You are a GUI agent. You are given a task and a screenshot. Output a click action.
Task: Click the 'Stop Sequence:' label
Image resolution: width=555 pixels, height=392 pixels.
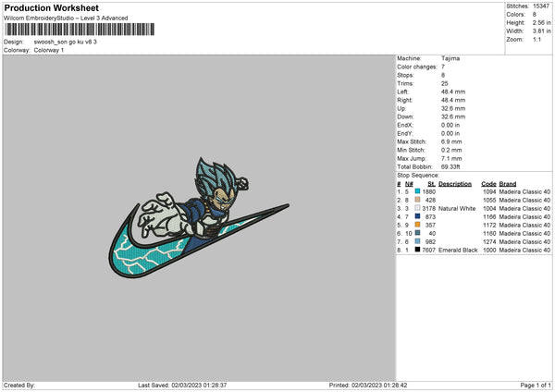point(418,176)
